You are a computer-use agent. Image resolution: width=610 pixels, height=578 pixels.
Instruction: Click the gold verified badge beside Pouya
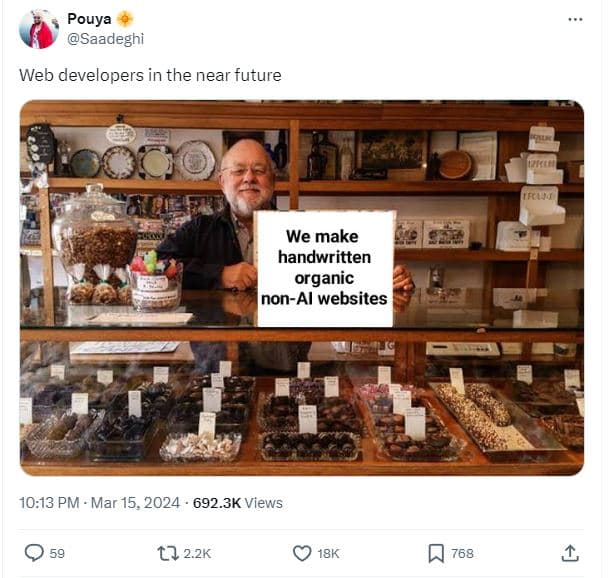tap(125, 19)
